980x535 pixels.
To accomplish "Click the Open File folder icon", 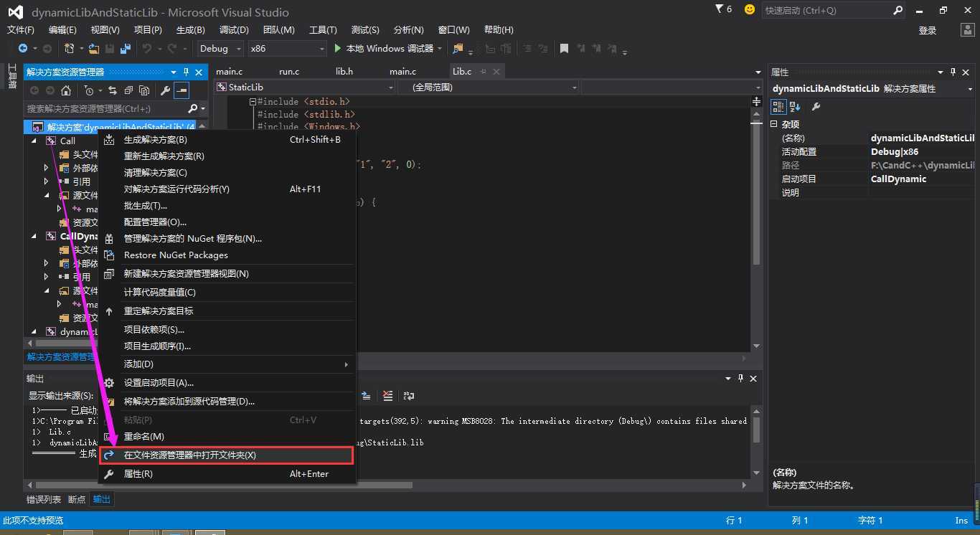I will coord(93,48).
